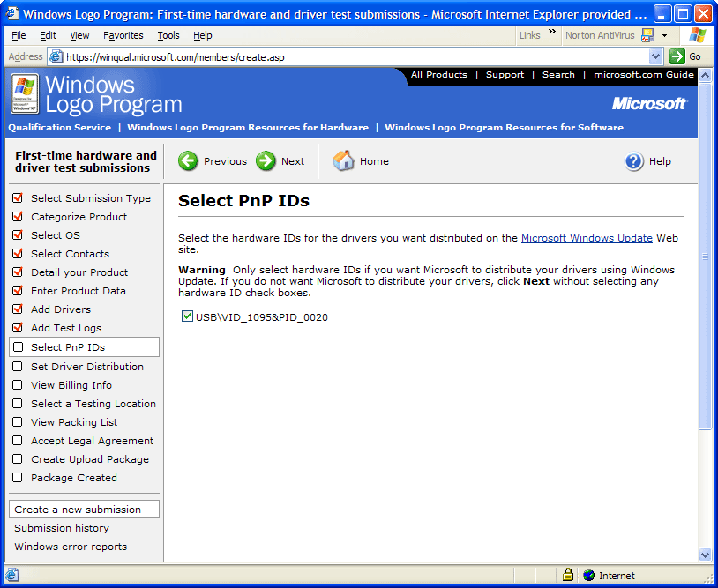Click the All Products link
The width and height of the screenshot is (718, 588).
tap(438, 74)
